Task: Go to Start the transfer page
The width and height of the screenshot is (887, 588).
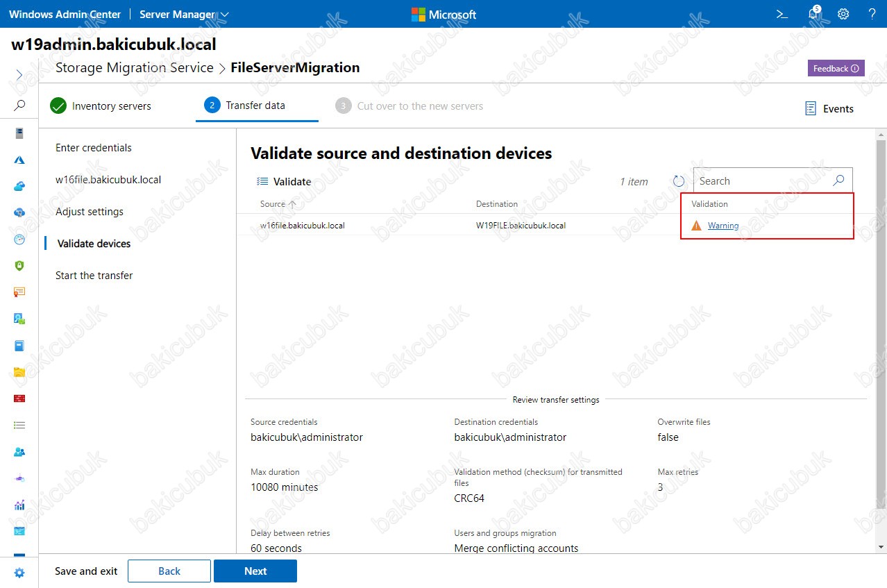Action: pos(94,275)
